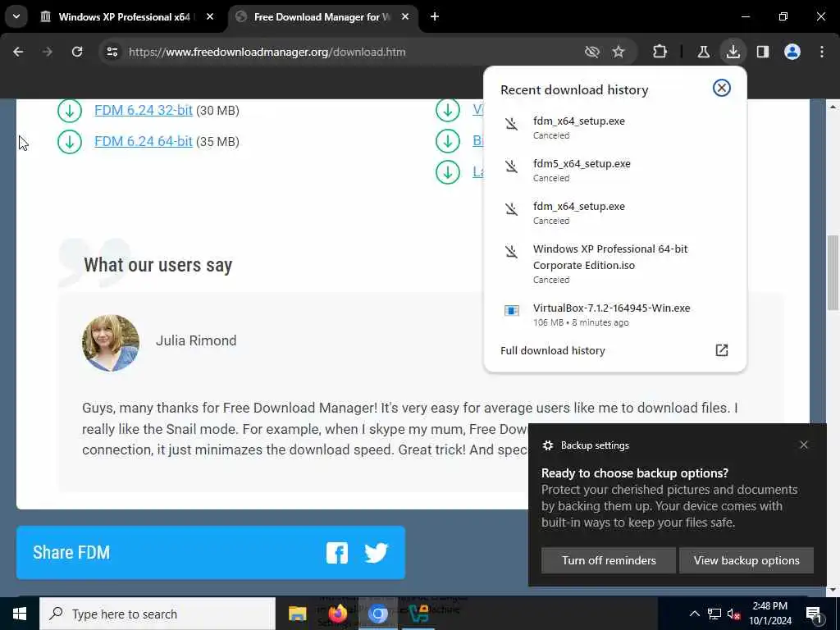Click the FDM 6.24 32-bit link
Viewport: 840px width, 630px height.
143,111
